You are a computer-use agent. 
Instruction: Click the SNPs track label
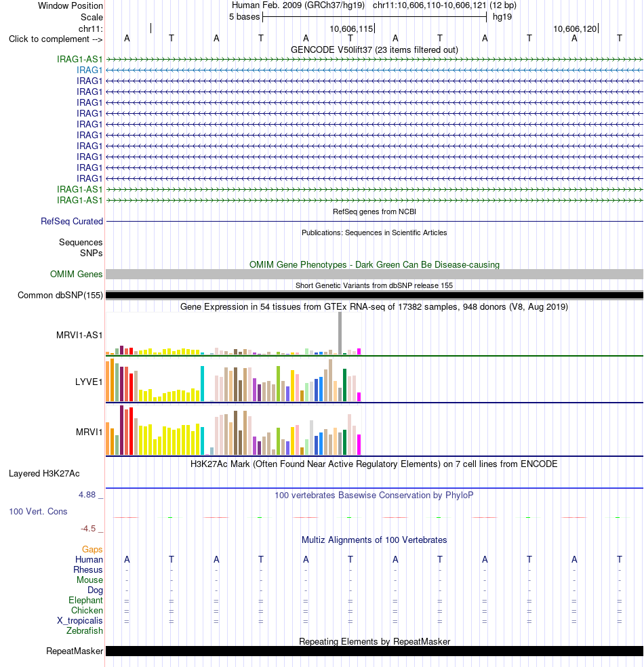pos(91,253)
